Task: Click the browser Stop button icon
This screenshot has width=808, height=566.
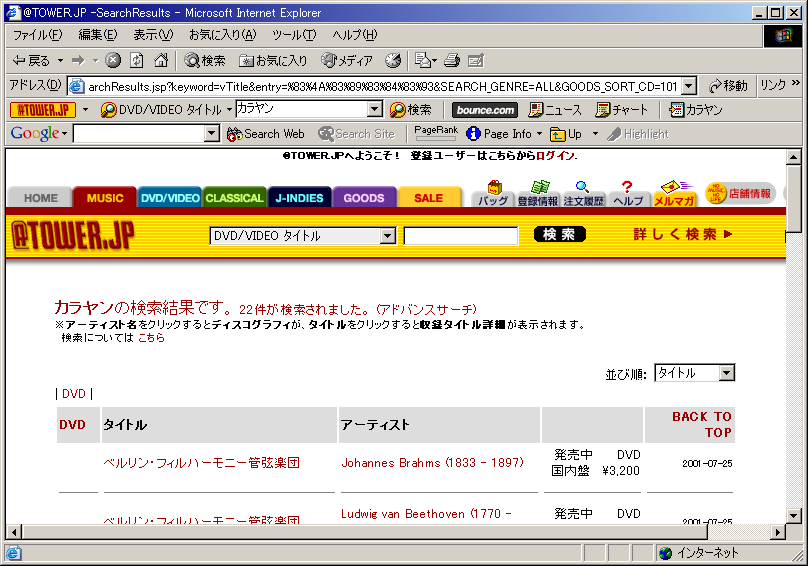Action: click(x=113, y=61)
